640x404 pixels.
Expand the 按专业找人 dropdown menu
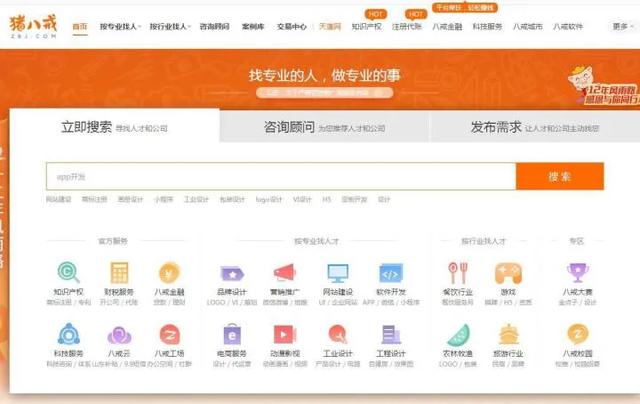point(120,26)
